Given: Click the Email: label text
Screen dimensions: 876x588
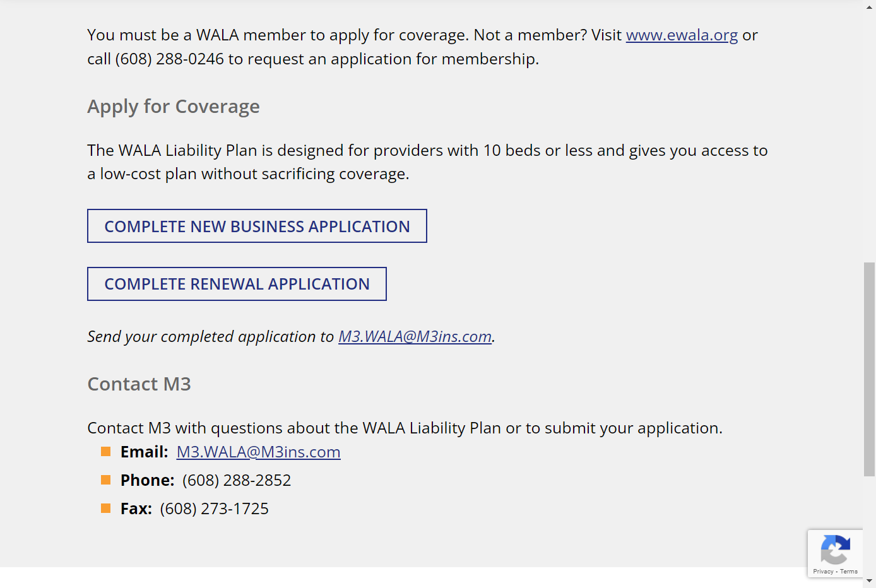Looking at the screenshot, I should pos(145,452).
